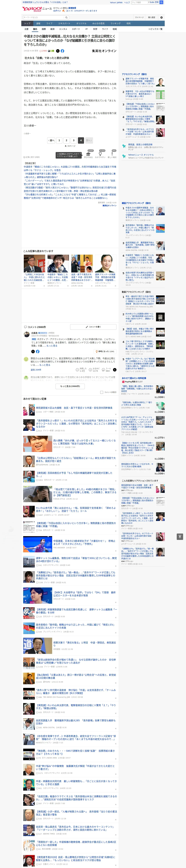Viewport: 186px width, 868px height.
Task: Switch to the エンタメ category tab
Action: point(63,29)
